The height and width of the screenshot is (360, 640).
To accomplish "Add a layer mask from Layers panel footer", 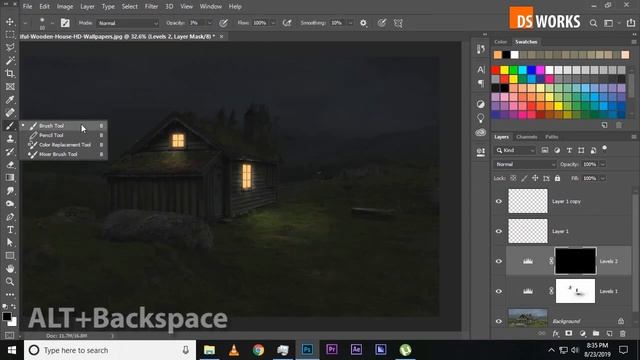I will (569, 333).
